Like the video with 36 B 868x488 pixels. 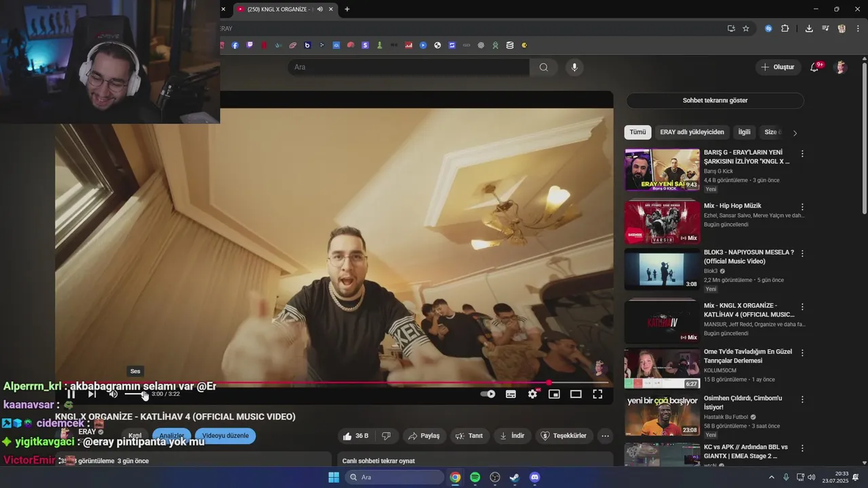pos(356,436)
